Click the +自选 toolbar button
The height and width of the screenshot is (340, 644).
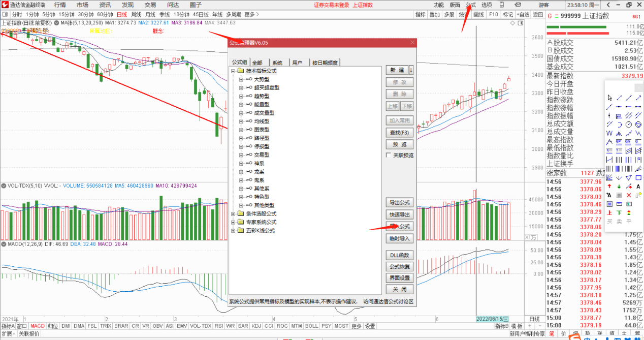(523, 14)
